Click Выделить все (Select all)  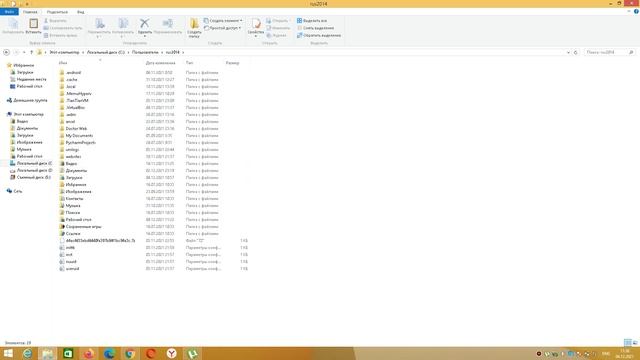pos(312,20)
